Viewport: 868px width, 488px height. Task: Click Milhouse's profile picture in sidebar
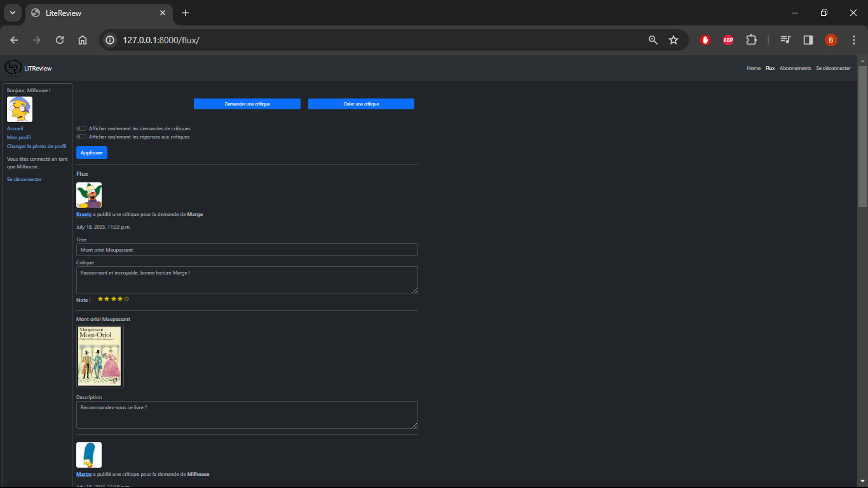(20, 109)
